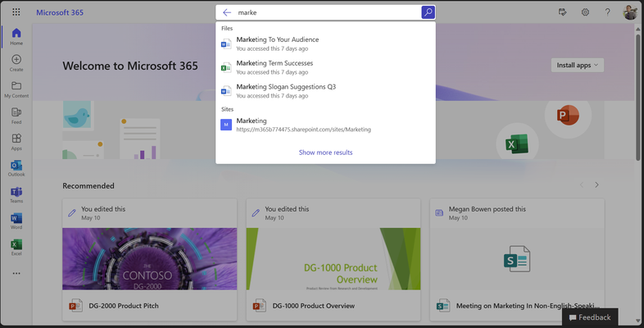
Task: Open the Help question mark icon
Action: click(x=607, y=12)
